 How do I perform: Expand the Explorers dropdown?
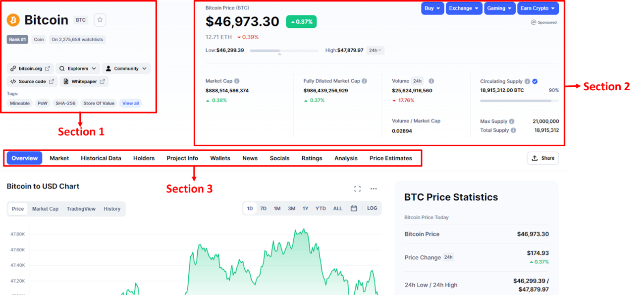(x=78, y=68)
